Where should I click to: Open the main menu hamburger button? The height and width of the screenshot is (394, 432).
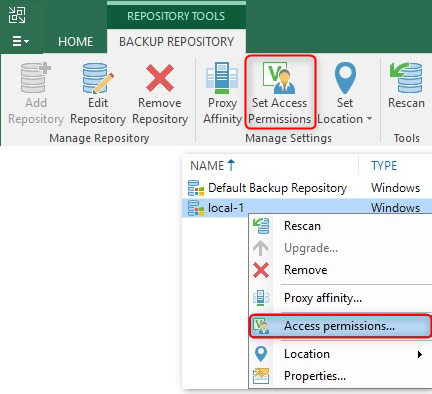pos(21,41)
